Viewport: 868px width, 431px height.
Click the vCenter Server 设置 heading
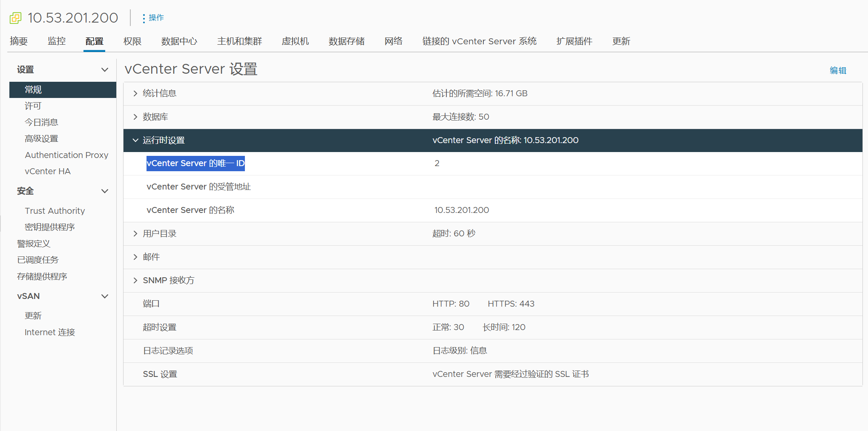click(191, 69)
